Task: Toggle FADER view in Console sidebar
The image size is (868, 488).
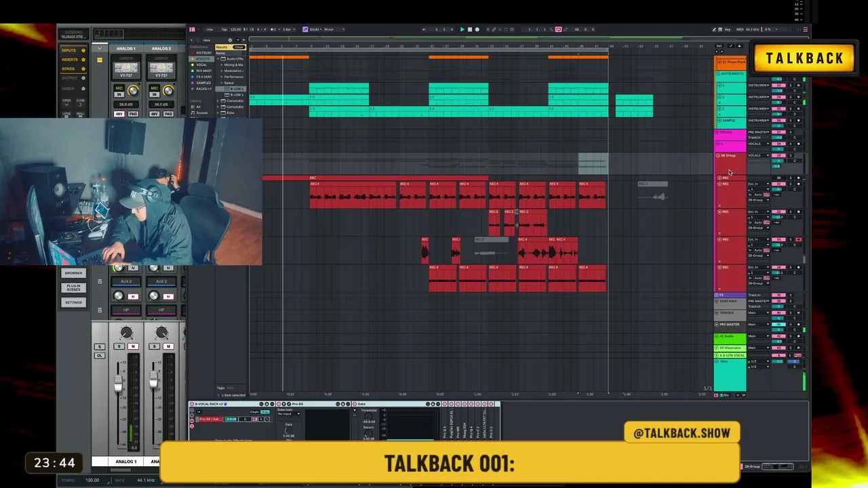Action: coord(74,89)
